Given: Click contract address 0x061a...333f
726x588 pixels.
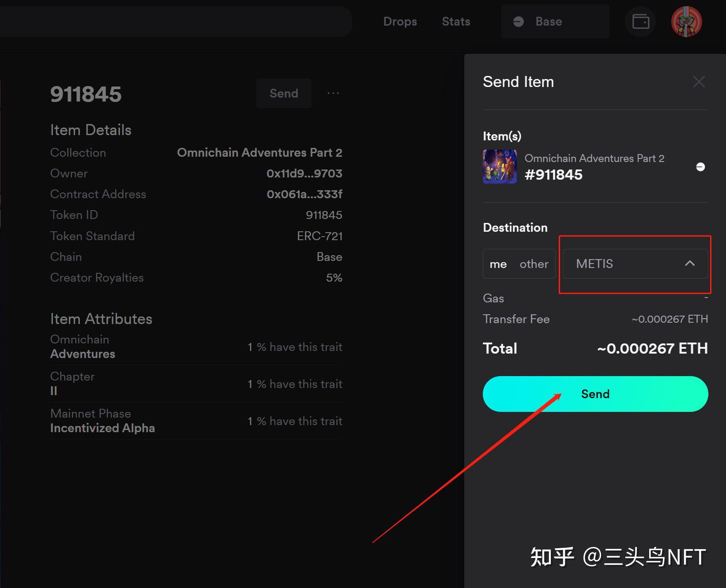Looking at the screenshot, I should (305, 194).
